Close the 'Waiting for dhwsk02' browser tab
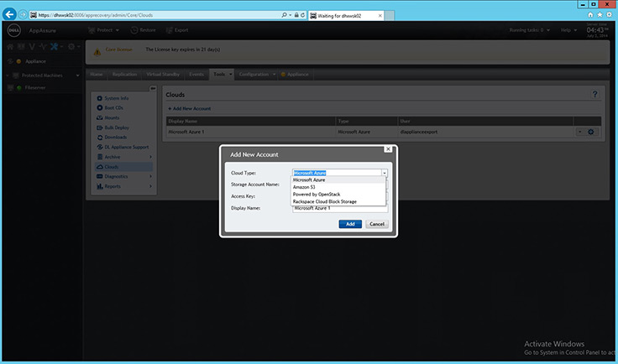618x364 pixels. pyautogui.click(x=380, y=16)
